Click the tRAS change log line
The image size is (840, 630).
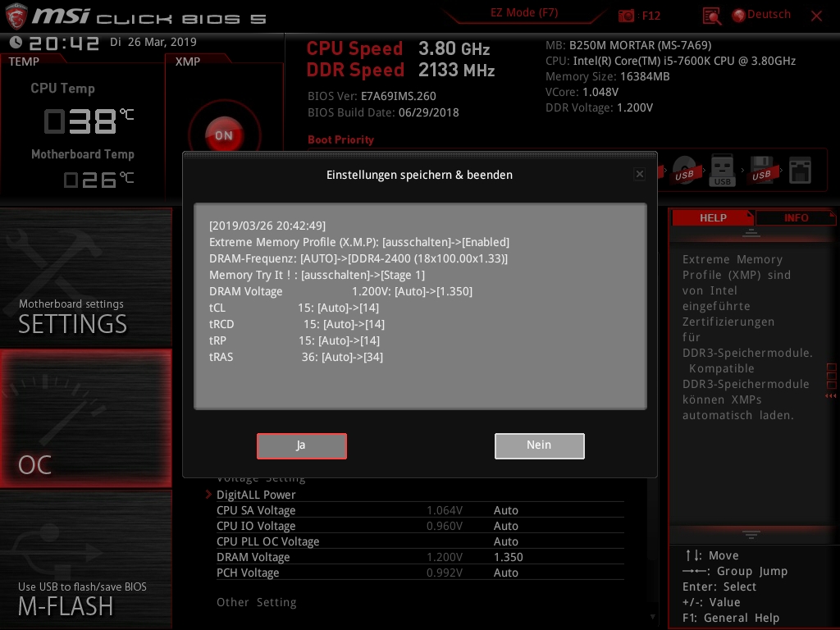(295, 357)
